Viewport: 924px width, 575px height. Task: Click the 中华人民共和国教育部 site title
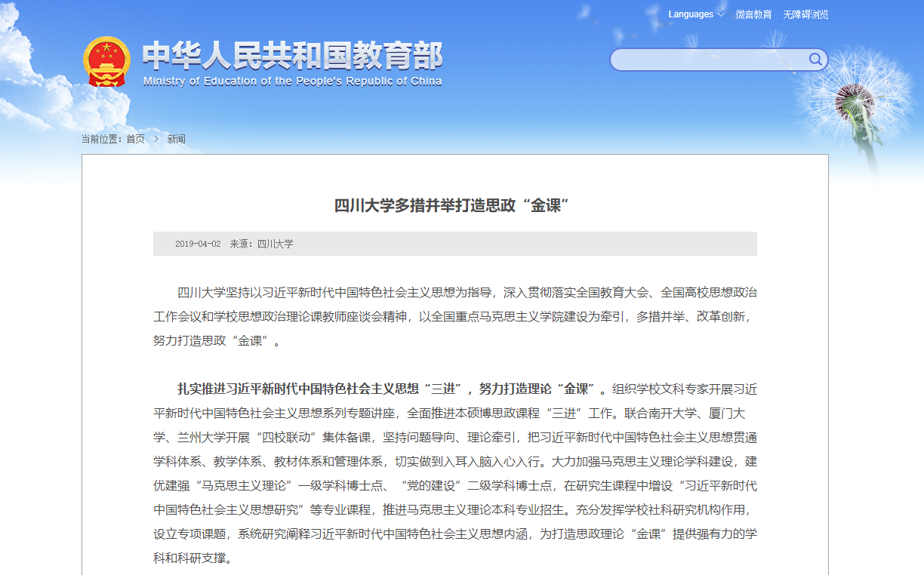click(x=293, y=56)
